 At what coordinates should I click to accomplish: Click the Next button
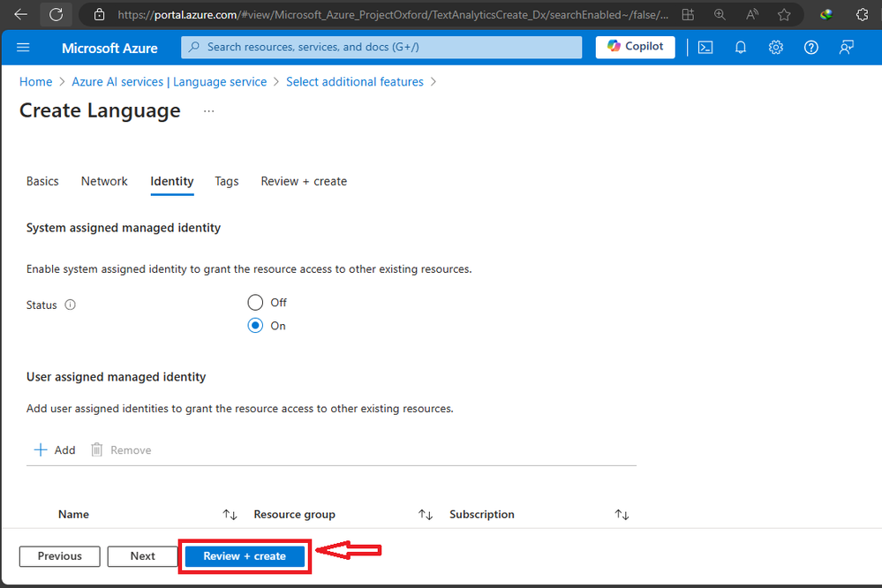pos(143,556)
